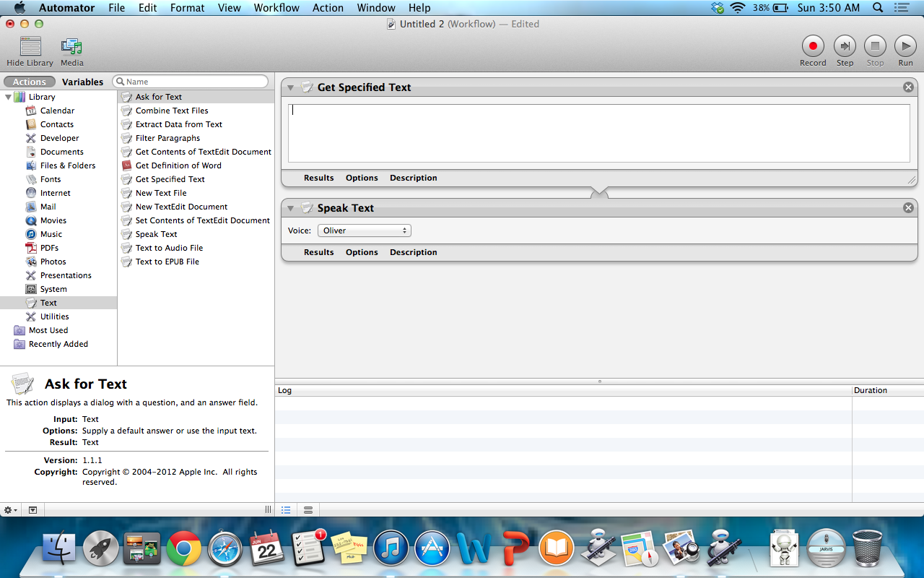Open the Workflow menu

tap(276, 8)
